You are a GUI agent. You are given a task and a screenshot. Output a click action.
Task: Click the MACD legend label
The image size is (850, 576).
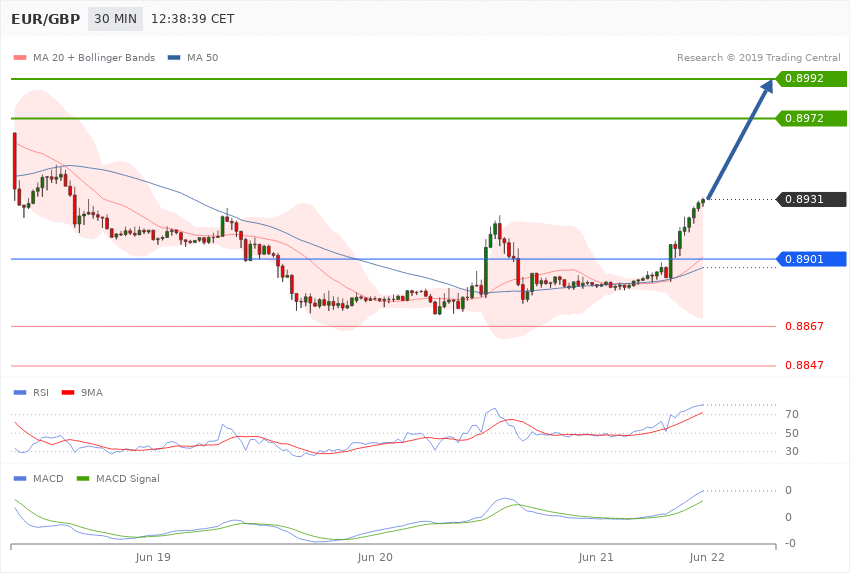tap(48, 478)
